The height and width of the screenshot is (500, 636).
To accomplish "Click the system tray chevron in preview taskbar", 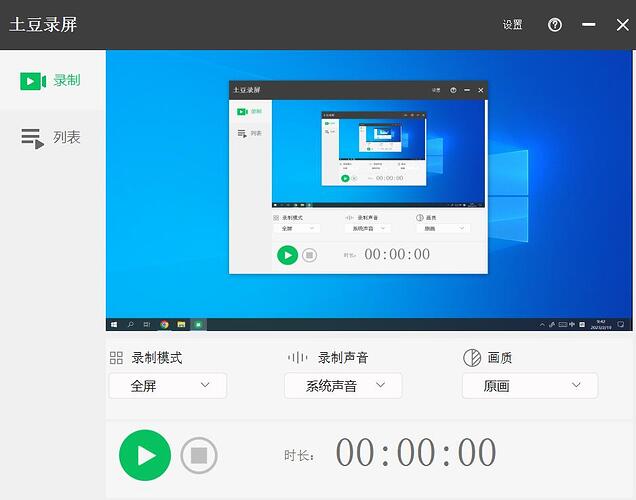I will [542, 324].
